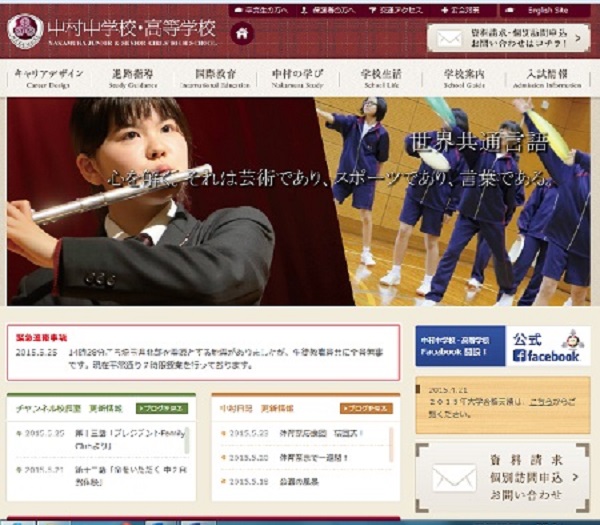Click the envelope icon in the header banner
Screen dimensions: 600x525
coord(446,38)
